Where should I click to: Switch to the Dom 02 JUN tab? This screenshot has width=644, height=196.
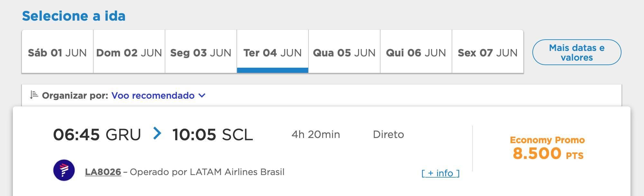tap(129, 53)
